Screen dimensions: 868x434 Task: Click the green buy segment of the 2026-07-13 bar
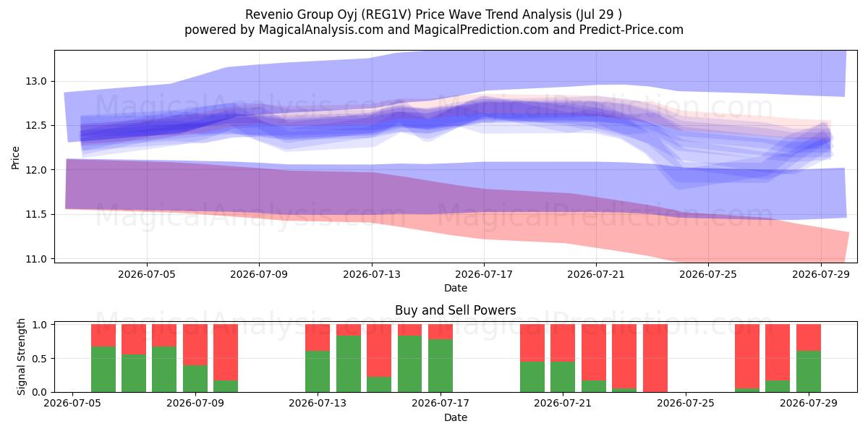click(x=318, y=372)
